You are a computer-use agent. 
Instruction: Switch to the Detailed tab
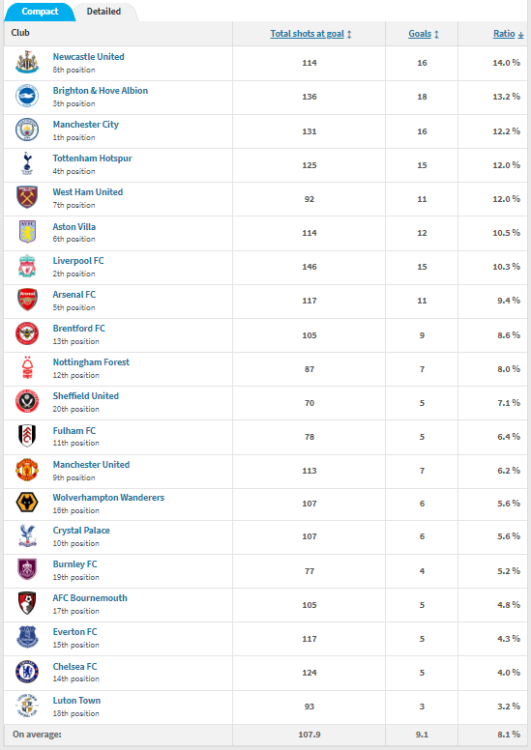point(104,11)
